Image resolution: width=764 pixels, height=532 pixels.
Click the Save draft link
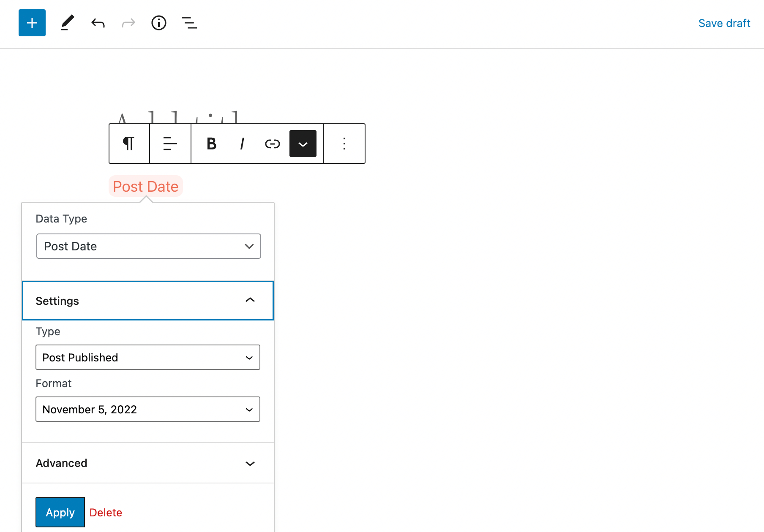(x=724, y=23)
